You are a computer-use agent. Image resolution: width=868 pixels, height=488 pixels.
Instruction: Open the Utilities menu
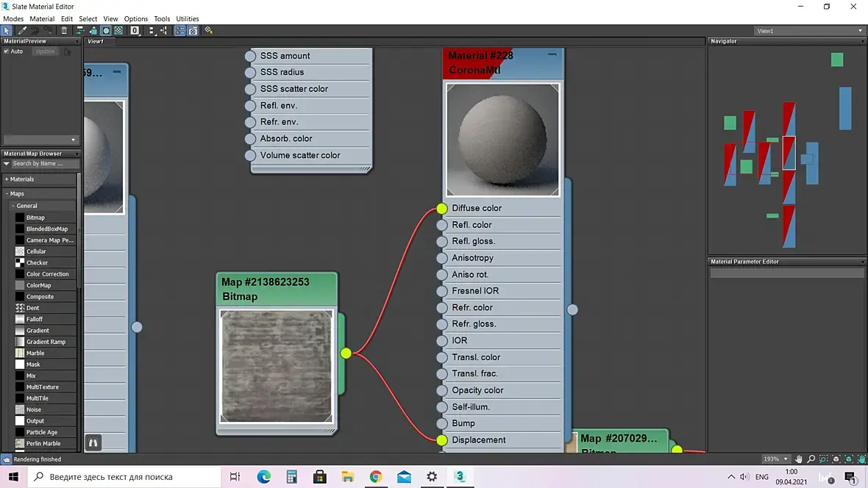pyautogui.click(x=187, y=18)
